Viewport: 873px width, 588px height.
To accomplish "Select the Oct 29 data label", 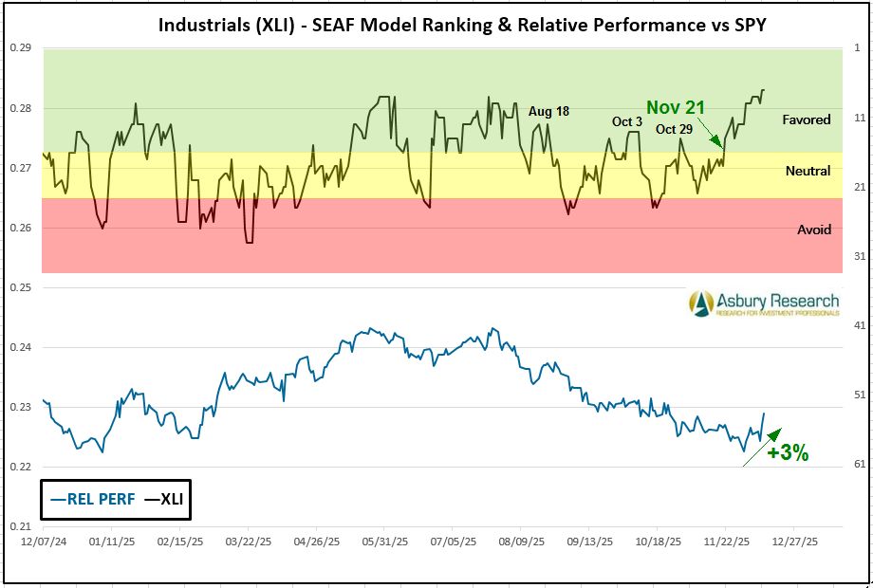I will point(673,129).
